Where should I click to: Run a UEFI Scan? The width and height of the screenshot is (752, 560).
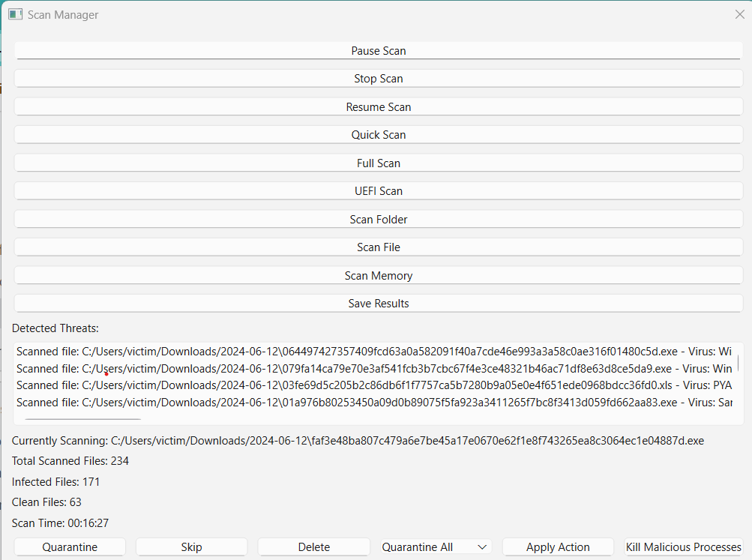point(378,190)
